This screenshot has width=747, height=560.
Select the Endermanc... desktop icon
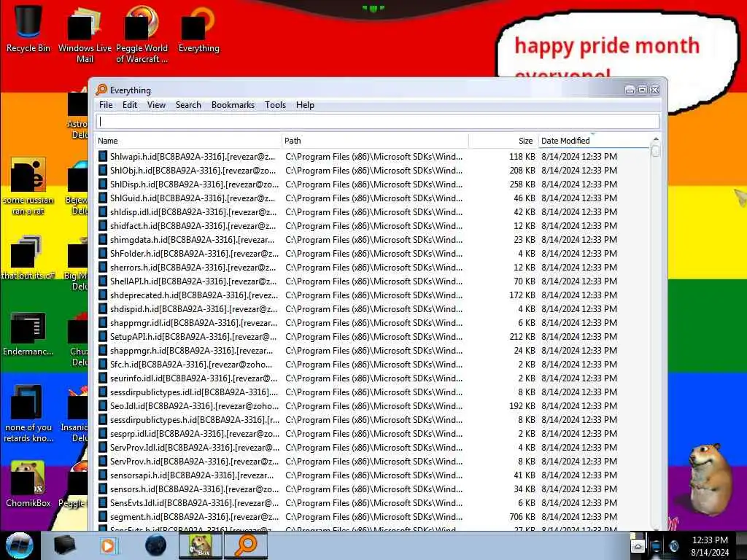[28, 334]
